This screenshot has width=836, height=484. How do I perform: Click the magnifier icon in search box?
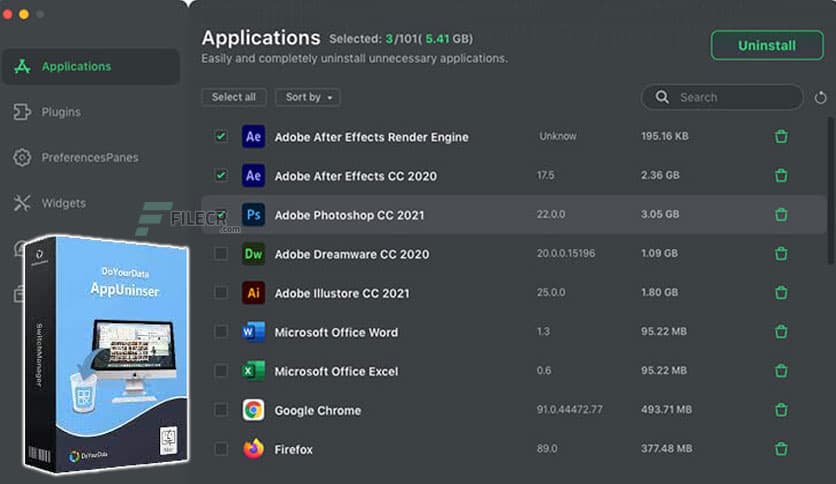[x=662, y=97]
